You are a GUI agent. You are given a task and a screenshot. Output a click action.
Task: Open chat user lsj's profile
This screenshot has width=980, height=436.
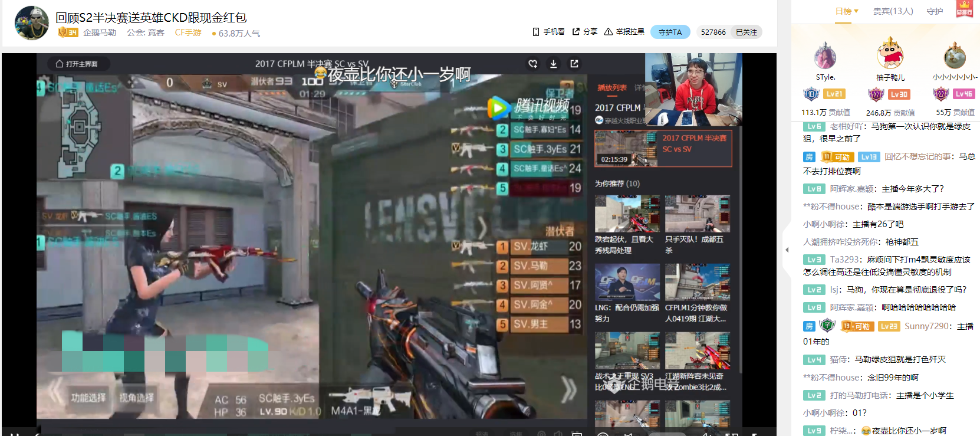[x=834, y=289]
